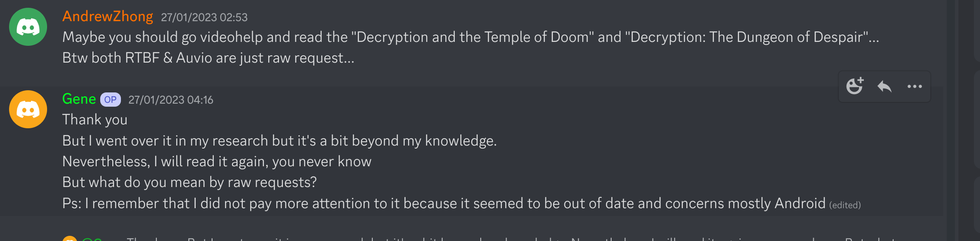Viewport: 980px width, 241px height.
Task: Click the (edited) label on Gene's message
Action: coord(844,205)
